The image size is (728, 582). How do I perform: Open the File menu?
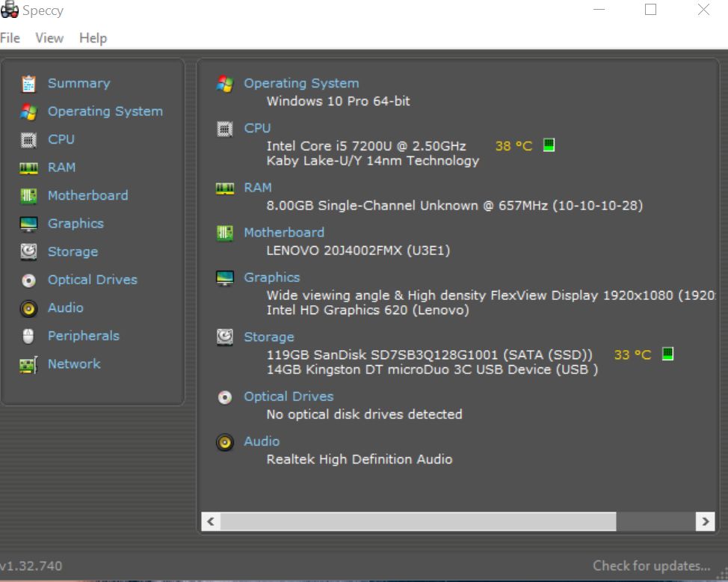[10, 38]
